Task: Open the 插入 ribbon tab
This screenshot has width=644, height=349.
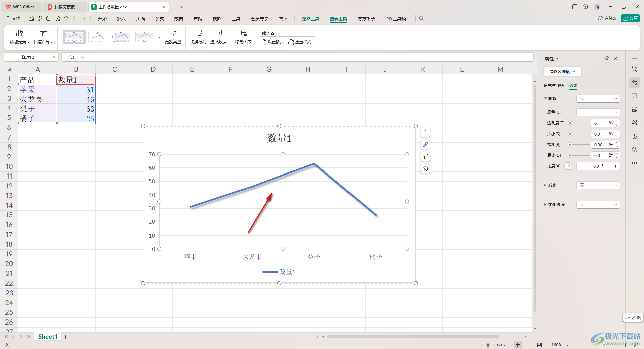Action: click(x=121, y=19)
